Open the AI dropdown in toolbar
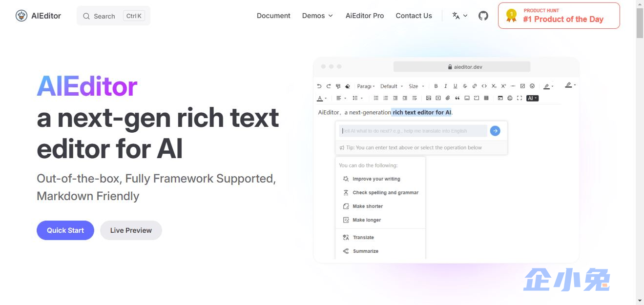Screen dimensions: 644x305 point(532,98)
